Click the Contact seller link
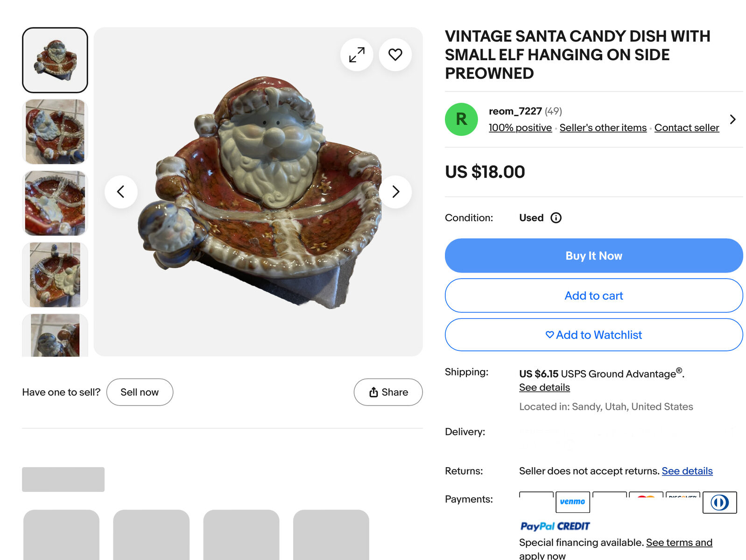Screen dimensions: 746x560 686,128
